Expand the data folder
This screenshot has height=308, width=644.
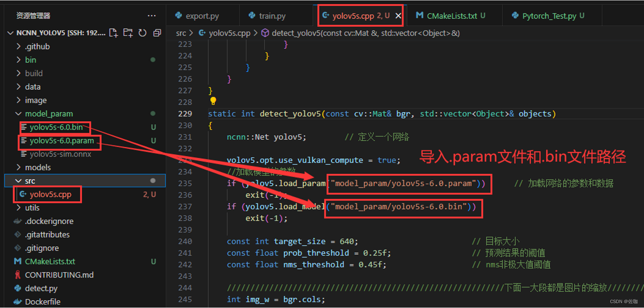tap(18, 87)
